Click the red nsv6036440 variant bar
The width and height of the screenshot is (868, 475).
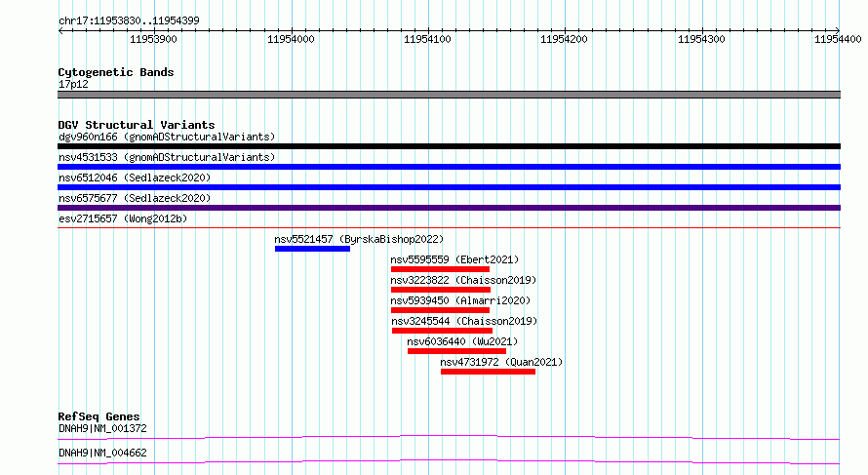456,351
